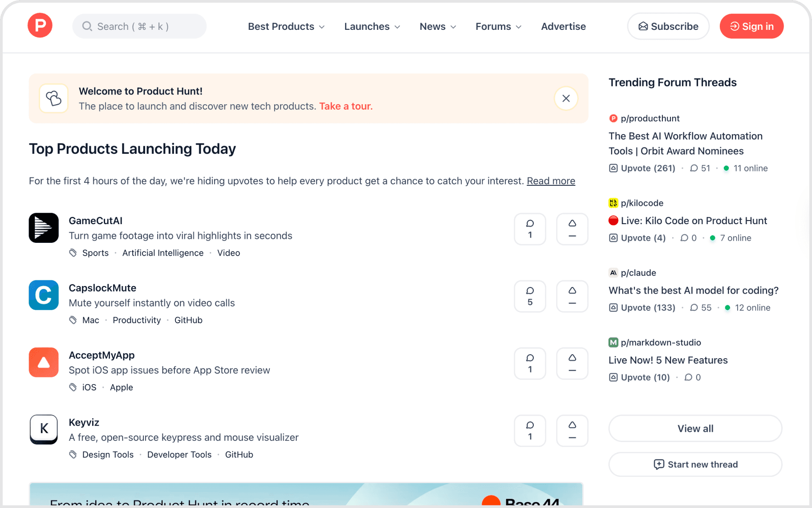The height and width of the screenshot is (508, 812).
Task: Click Start new thread button
Action: click(x=695, y=465)
